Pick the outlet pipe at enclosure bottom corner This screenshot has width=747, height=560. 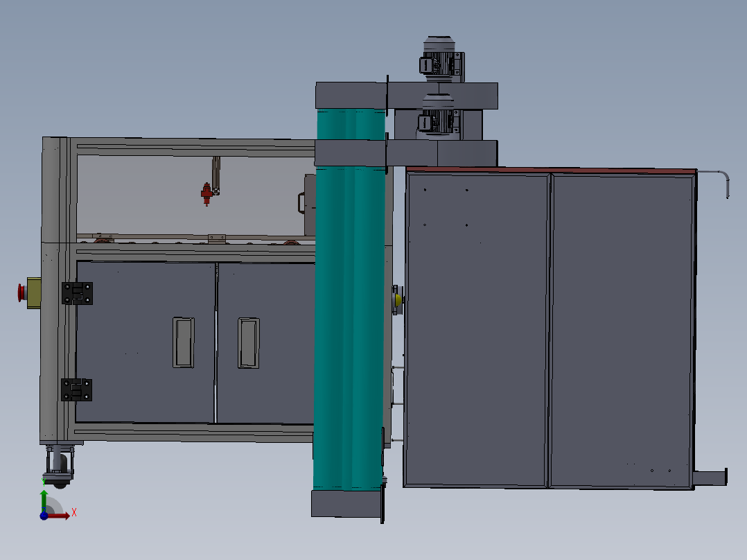(710, 478)
